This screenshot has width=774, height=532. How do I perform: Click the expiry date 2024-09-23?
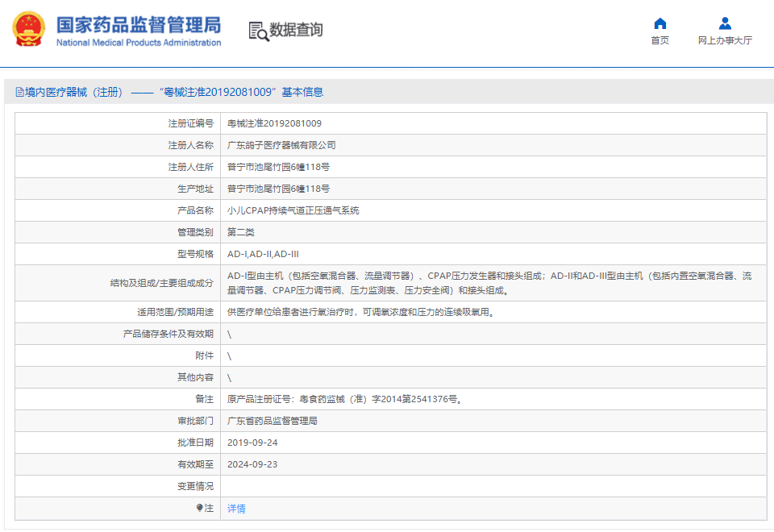click(x=252, y=464)
